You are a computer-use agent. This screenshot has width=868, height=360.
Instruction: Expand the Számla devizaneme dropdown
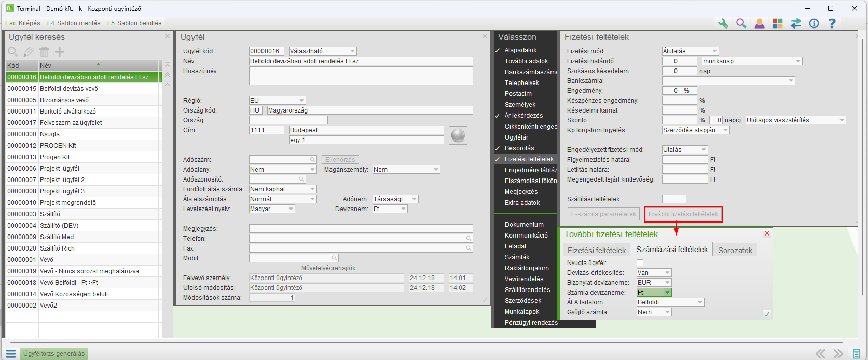(667, 293)
